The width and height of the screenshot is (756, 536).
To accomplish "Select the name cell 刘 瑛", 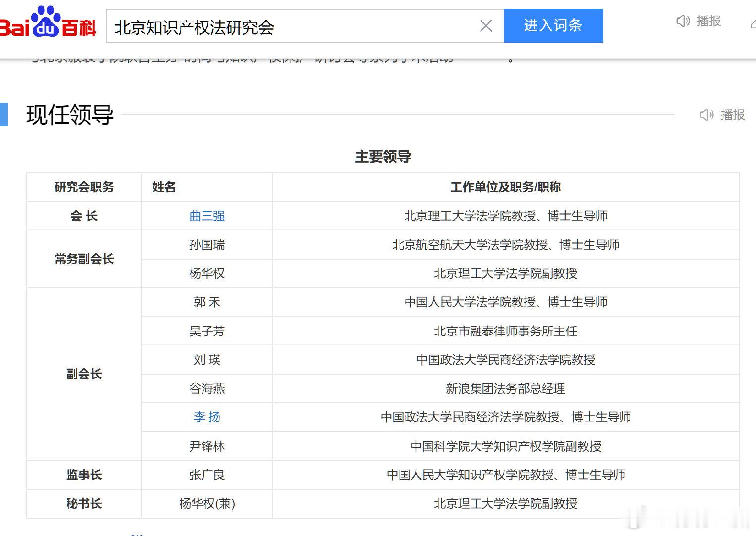I will (x=207, y=360).
